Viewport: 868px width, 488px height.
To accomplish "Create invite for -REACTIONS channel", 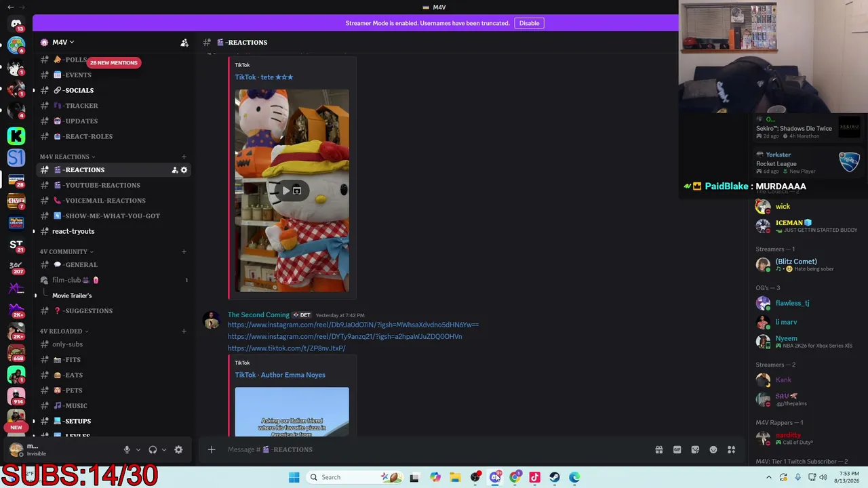I will click(x=174, y=170).
